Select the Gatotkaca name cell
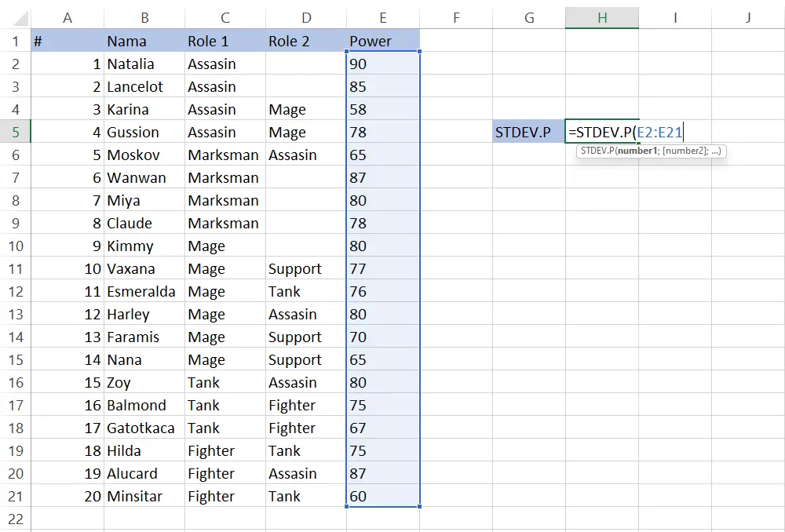Image resolution: width=785 pixels, height=532 pixels. point(144,428)
